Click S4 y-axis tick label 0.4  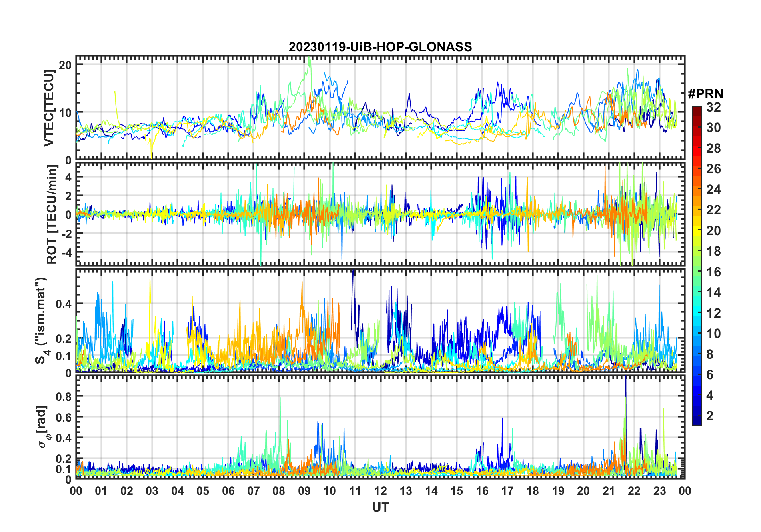click(x=64, y=304)
